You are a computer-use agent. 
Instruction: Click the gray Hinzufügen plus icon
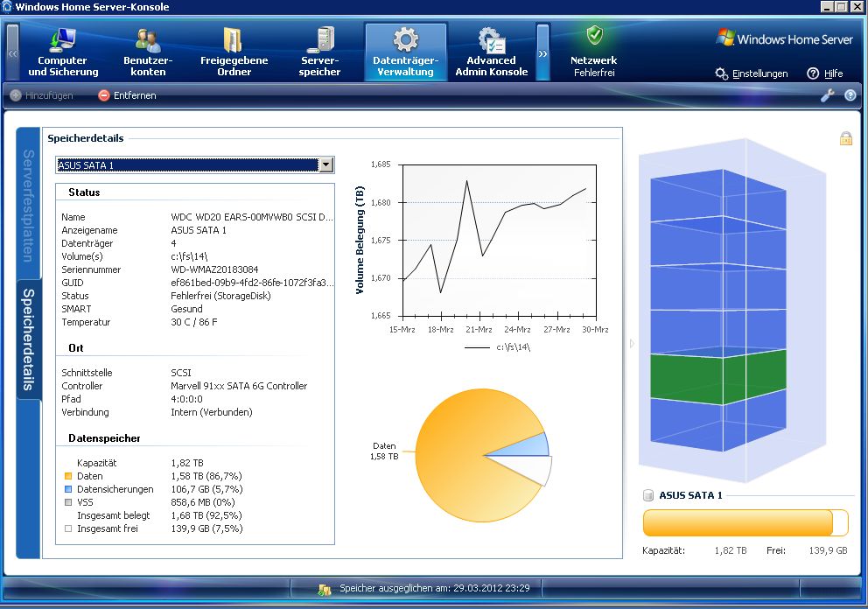point(16,95)
